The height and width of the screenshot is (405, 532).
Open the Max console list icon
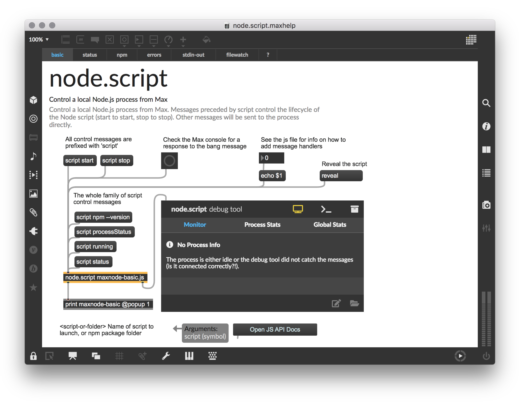click(486, 173)
